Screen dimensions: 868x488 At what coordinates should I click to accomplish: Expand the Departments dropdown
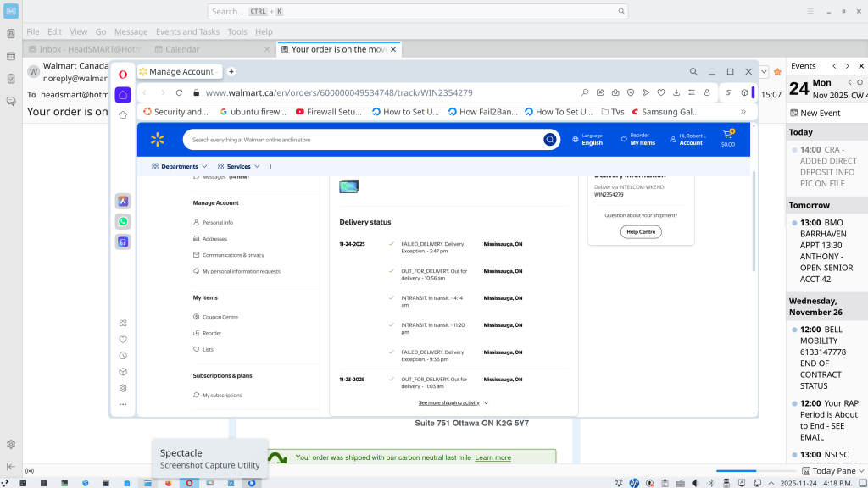coord(178,167)
